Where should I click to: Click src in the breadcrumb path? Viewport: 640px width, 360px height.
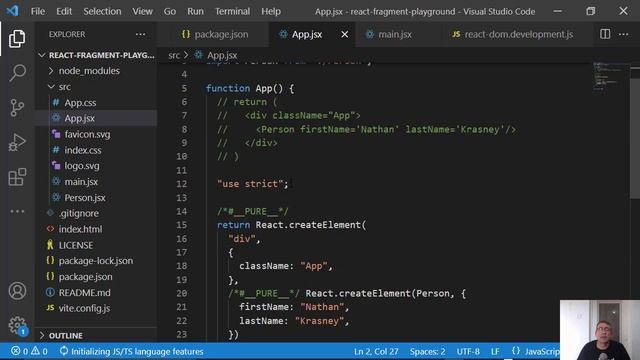[x=174, y=55]
